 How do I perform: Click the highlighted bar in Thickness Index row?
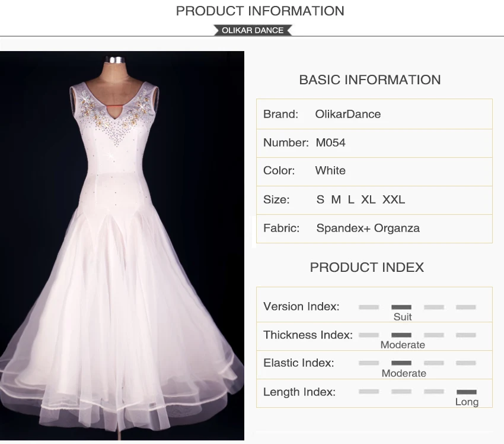click(x=401, y=335)
